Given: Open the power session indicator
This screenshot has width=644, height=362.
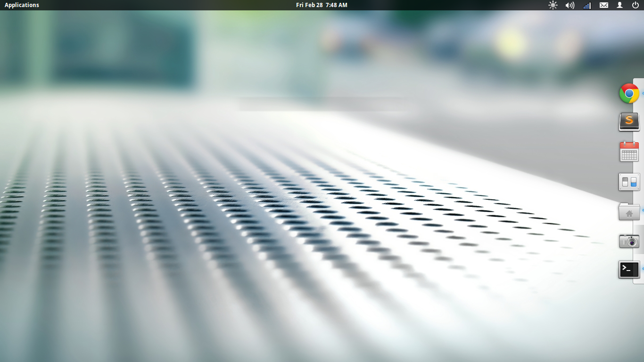Looking at the screenshot, I should pos(636,5).
